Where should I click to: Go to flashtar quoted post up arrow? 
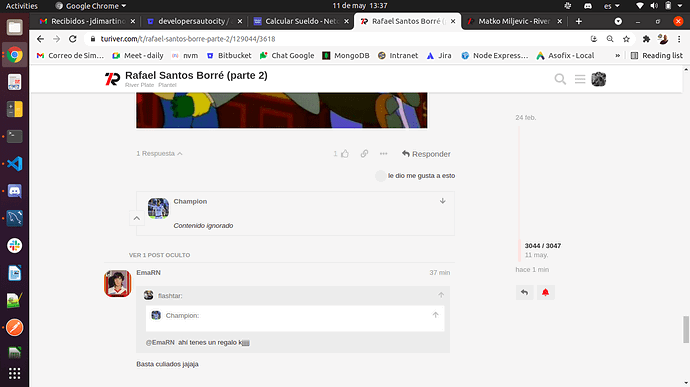coord(441,295)
